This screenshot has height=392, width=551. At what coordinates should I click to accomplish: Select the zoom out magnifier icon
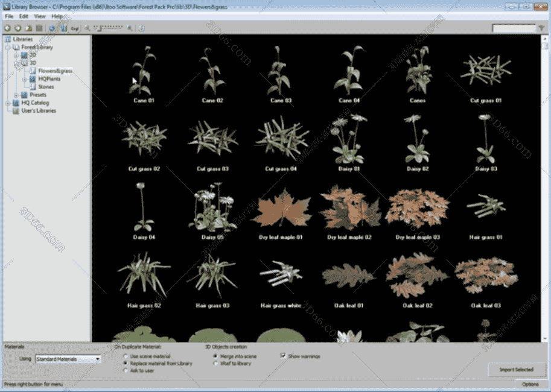[88, 27]
